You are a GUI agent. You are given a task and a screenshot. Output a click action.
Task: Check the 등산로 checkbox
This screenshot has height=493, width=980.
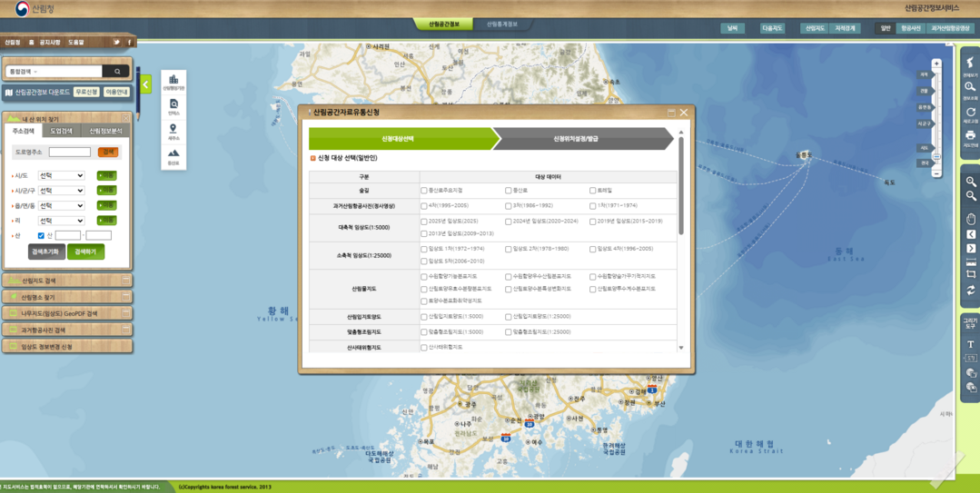click(x=509, y=191)
